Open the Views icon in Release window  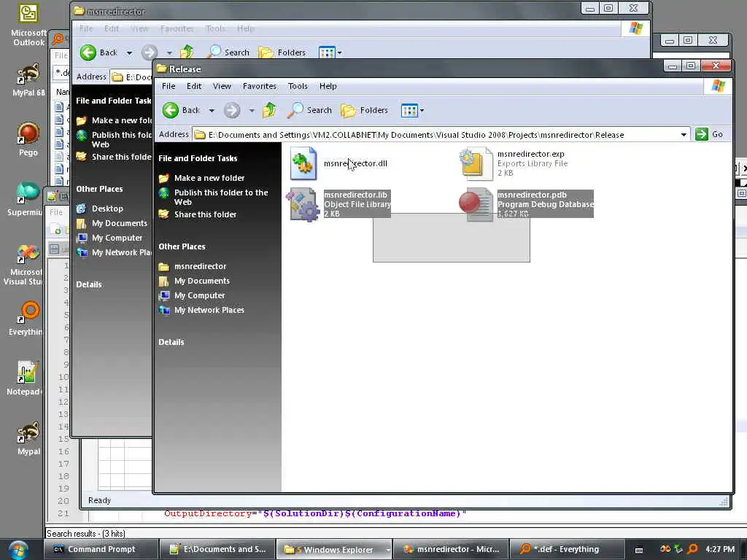tap(409, 111)
